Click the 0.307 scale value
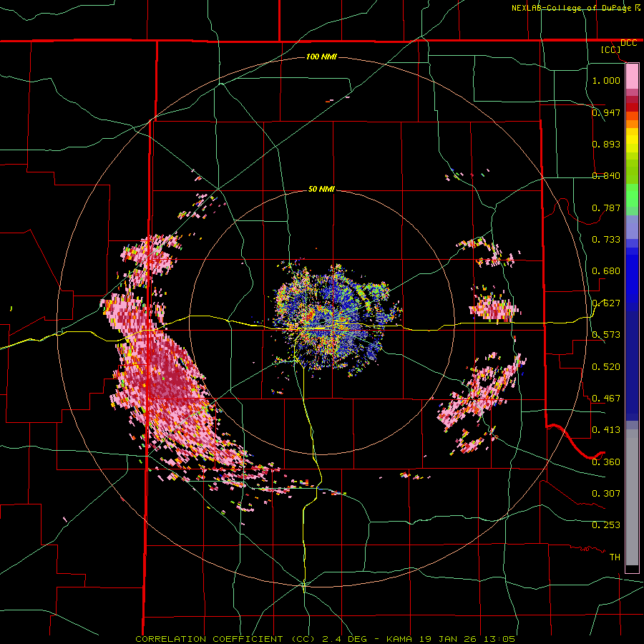The width and height of the screenshot is (644, 644). 606,494
